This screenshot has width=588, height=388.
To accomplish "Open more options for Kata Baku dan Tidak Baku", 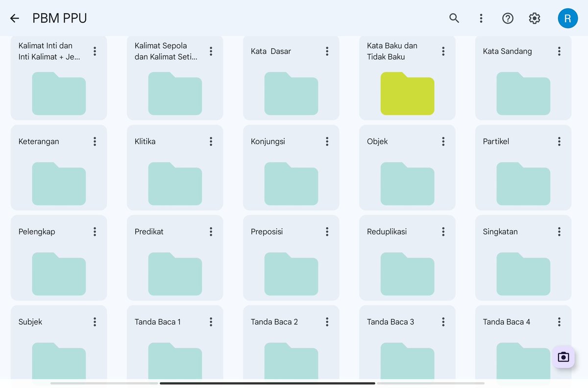I will (x=443, y=51).
